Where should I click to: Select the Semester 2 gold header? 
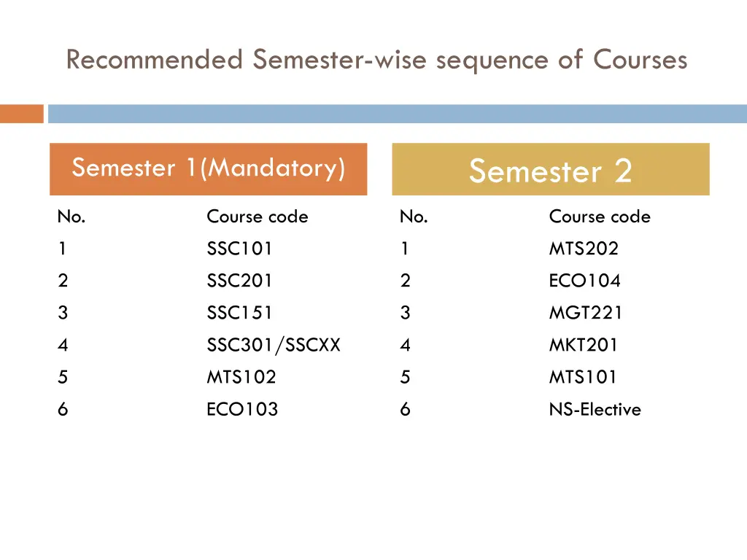click(550, 171)
